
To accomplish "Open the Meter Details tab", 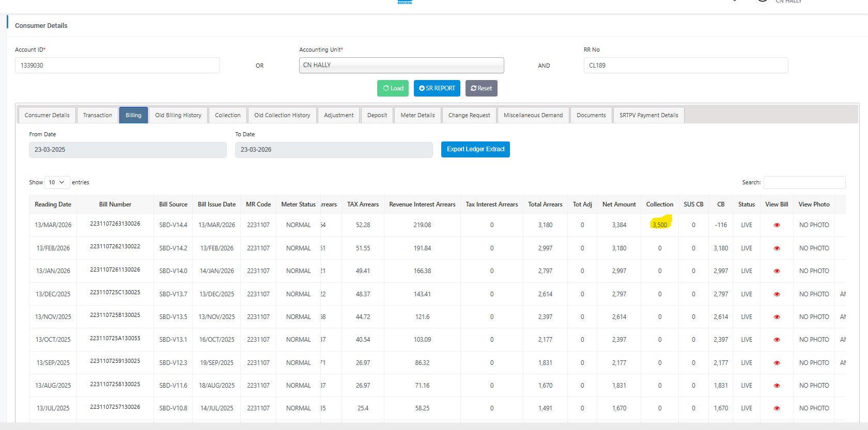I will (417, 115).
